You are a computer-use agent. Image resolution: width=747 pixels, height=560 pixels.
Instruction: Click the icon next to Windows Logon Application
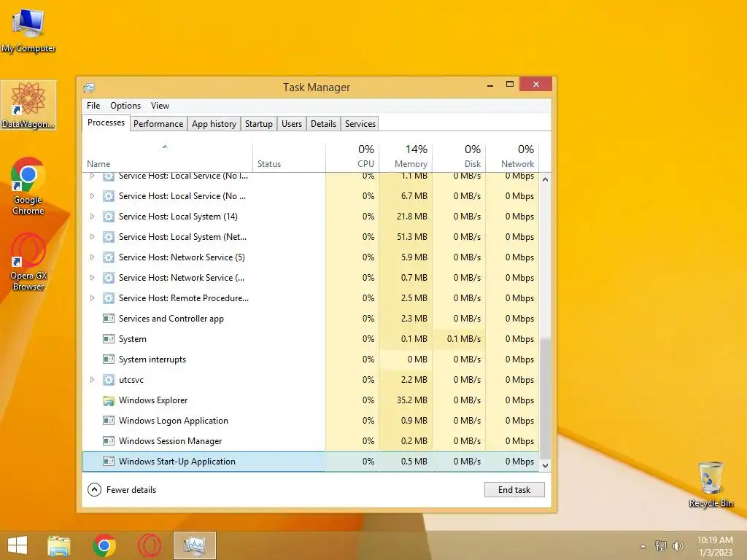[109, 421]
